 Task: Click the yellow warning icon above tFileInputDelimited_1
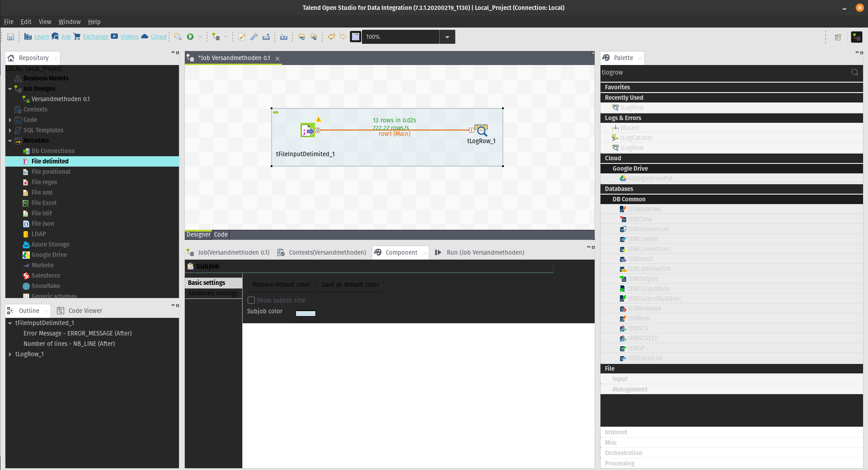click(x=319, y=119)
